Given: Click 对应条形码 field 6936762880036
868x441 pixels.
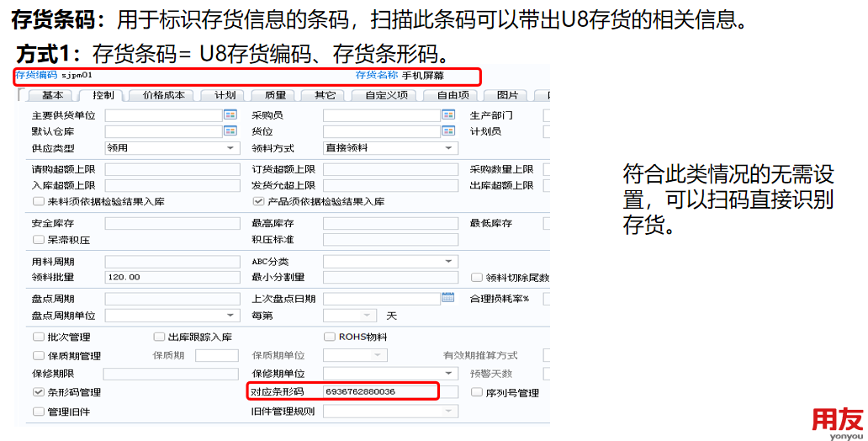Looking at the screenshot, I should [x=391, y=391].
